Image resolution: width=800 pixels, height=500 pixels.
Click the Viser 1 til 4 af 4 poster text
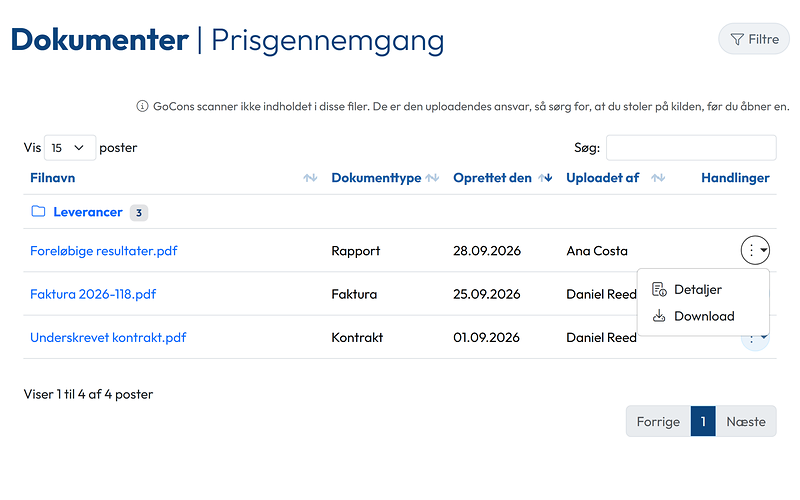[88, 394]
